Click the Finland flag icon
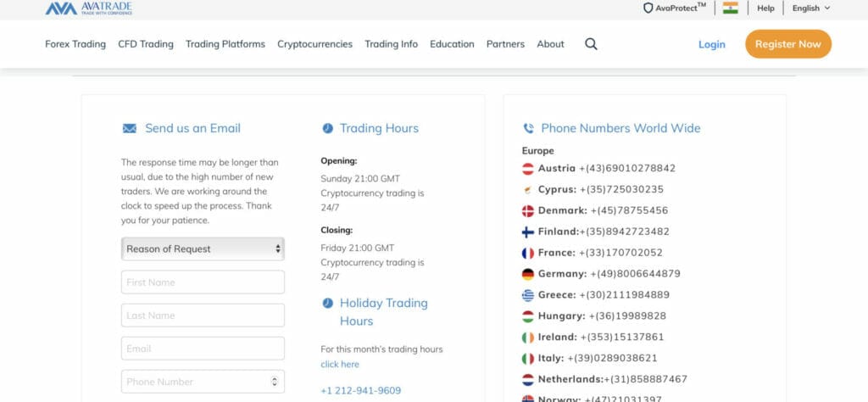Viewport: 868px width, 402px height. [x=528, y=232]
